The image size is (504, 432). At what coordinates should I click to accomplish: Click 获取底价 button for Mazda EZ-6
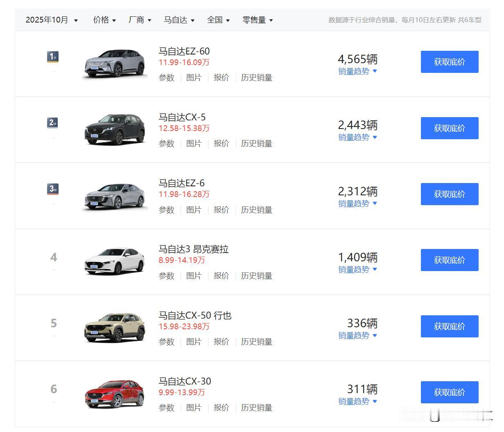[x=449, y=194]
